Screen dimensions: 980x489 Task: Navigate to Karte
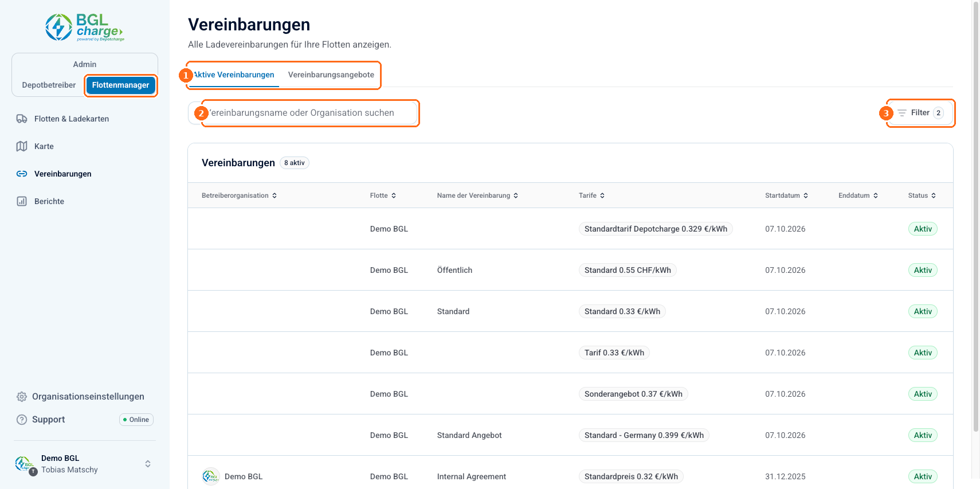click(x=44, y=146)
